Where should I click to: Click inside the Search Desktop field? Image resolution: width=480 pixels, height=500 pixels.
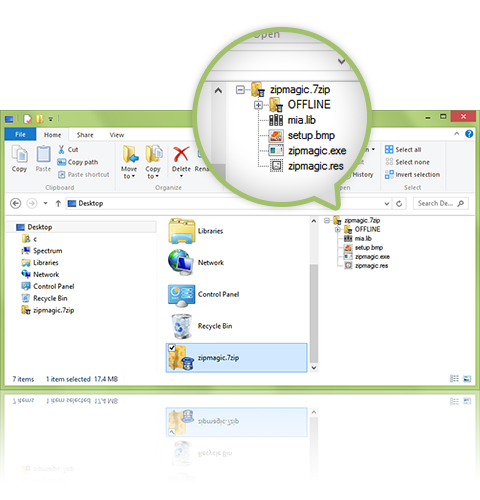click(x=440, y=203)
